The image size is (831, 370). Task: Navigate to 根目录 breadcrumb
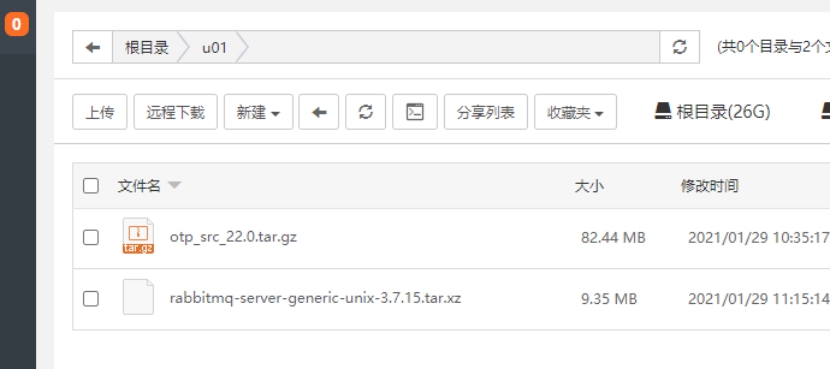147,48
